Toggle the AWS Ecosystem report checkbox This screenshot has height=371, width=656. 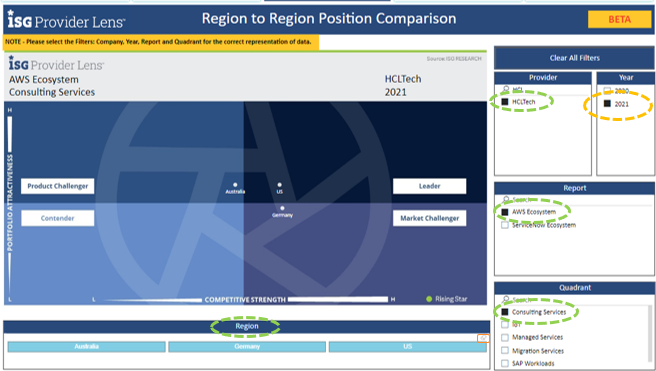point(505,212)
